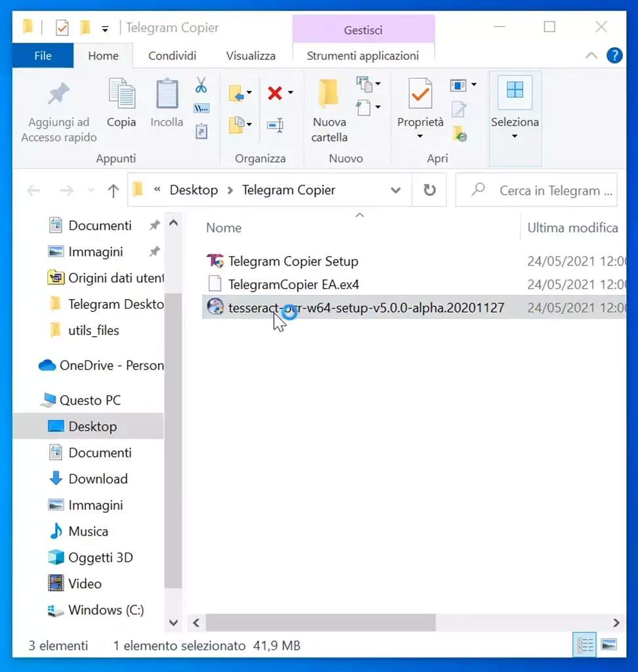Switch to the Visualizza ribbon tab
This screenshot has height=672, width=638.
tap(251, 56)
